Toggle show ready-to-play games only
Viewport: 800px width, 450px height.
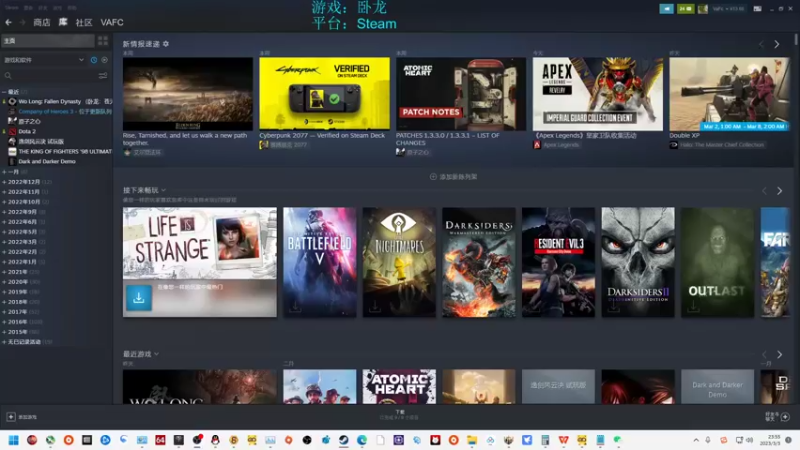[x=105, y=60]
